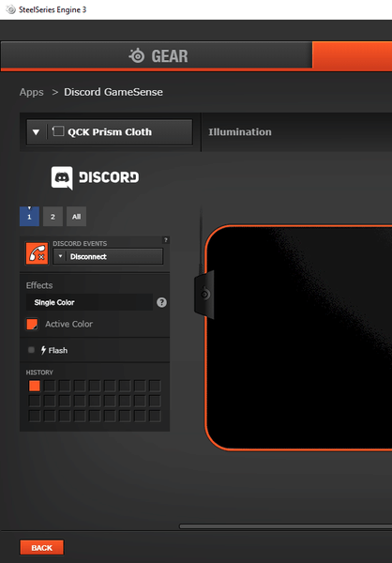Viewport: 392px width, 563px height.
Task: Open the Discord Events Disconnect dropdown
Action: tap(108, 256)
